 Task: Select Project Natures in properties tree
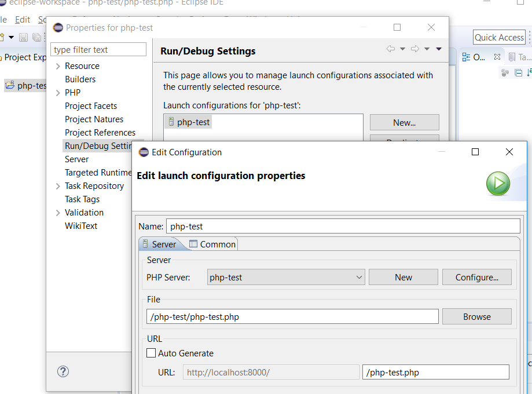(94, 119)
